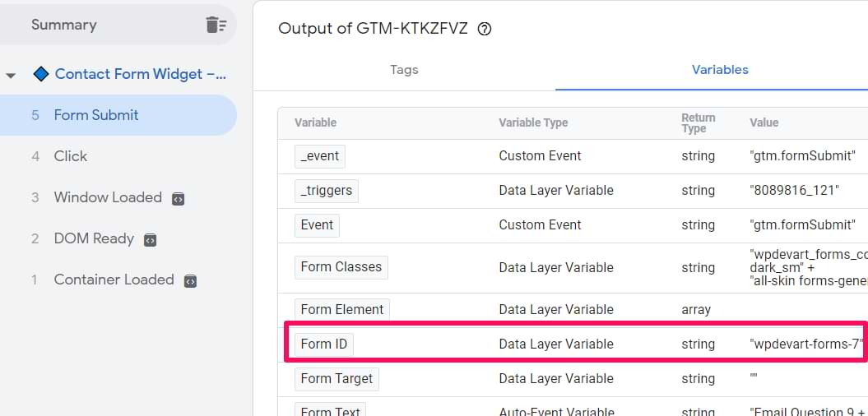Select the Container Loaded event
868x416 pixels.
point(114,280)
